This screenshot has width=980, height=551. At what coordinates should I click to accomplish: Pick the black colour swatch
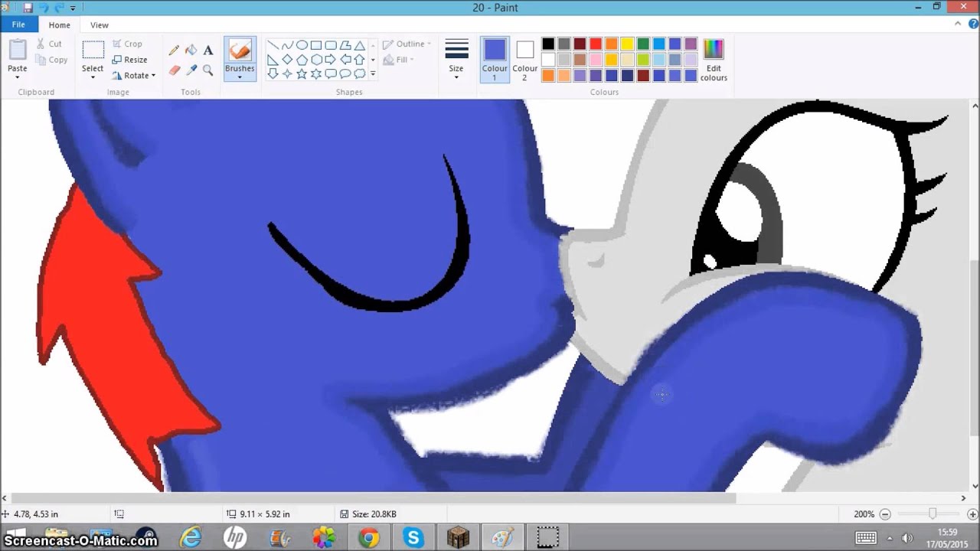pyautogui.click(x=548, y=44)
